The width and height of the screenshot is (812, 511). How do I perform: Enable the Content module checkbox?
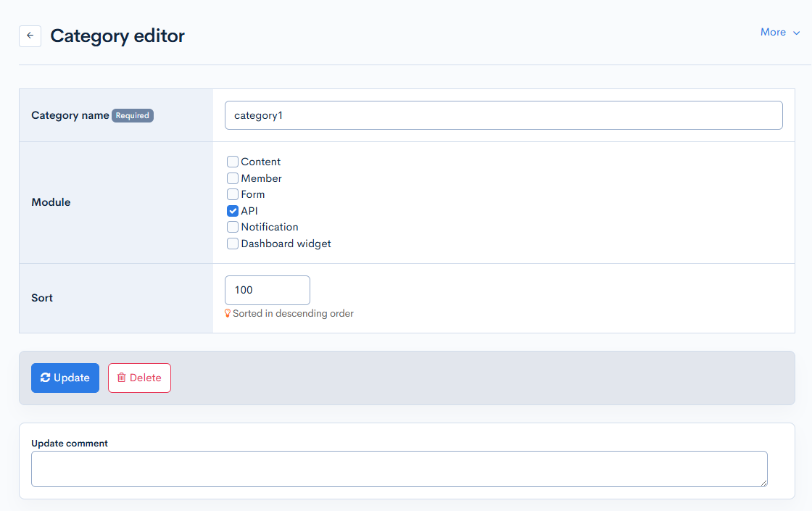point(233,162)
